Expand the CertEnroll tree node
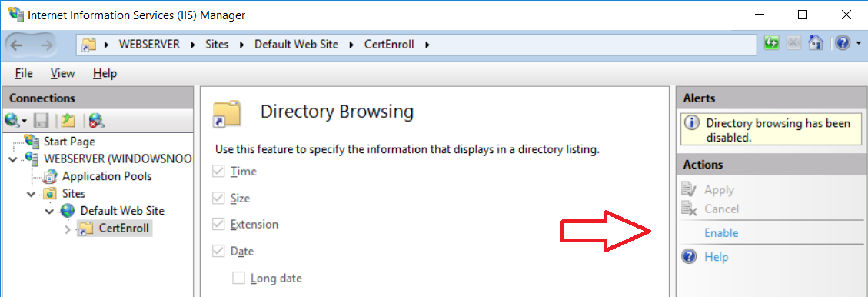The height and width of the screenshot is (297, 868). pyautogui.click(x=68, y=229)
